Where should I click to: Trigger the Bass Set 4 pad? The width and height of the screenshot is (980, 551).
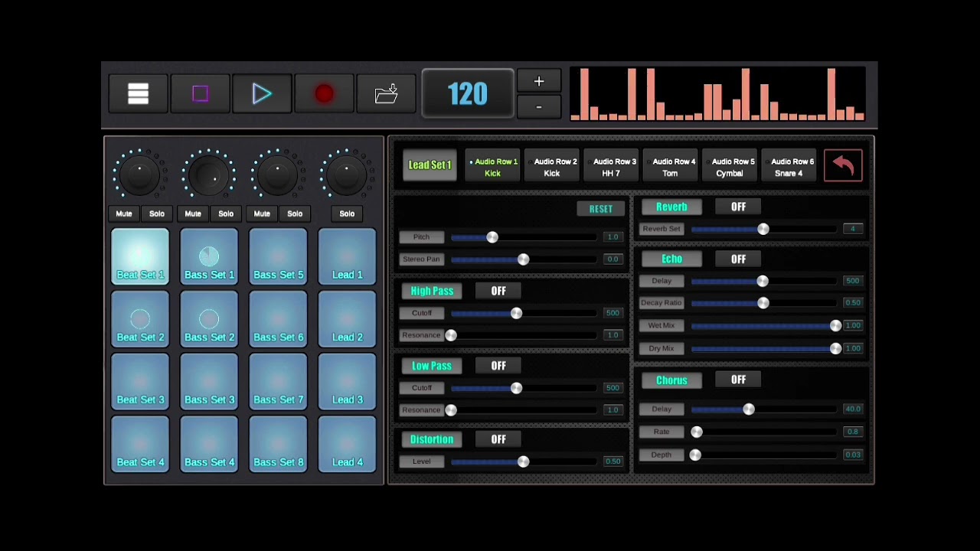209,444
